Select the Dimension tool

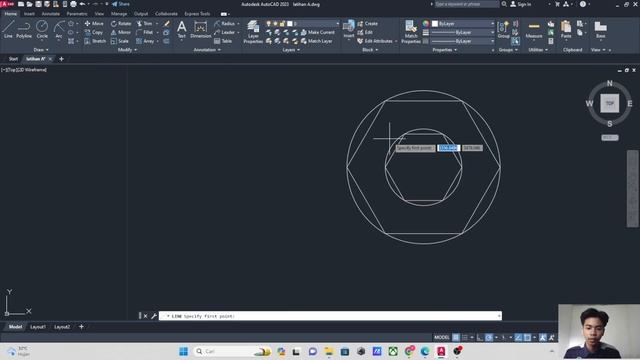tap(200, 29)
